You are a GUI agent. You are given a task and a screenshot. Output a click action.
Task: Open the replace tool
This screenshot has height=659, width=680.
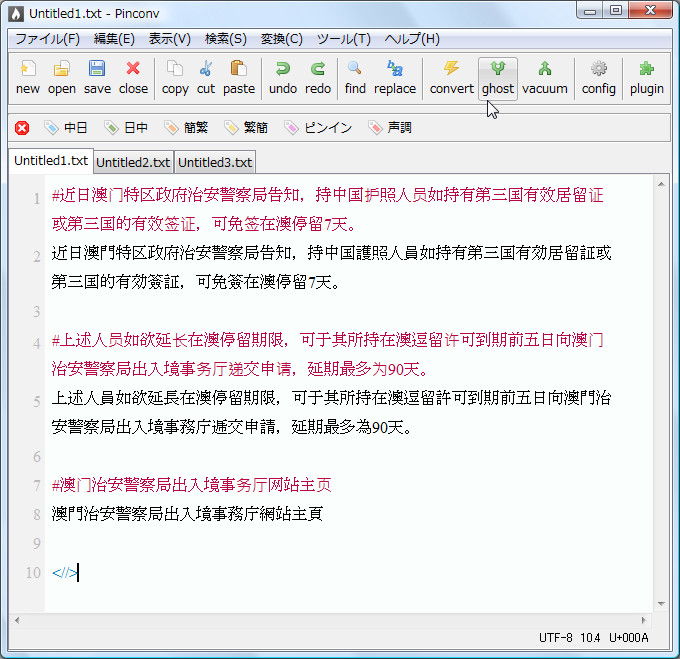click(395, 78)
